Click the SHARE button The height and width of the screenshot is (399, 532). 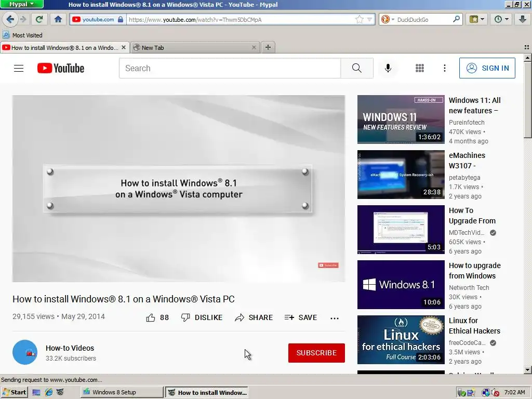pyautogui.click(x=254, y=317)
